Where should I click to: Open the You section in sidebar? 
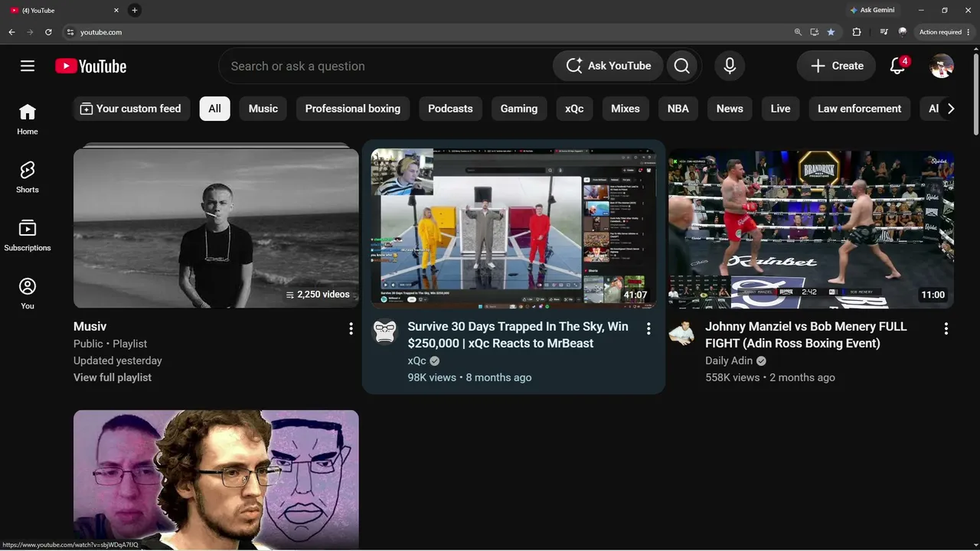28,294
